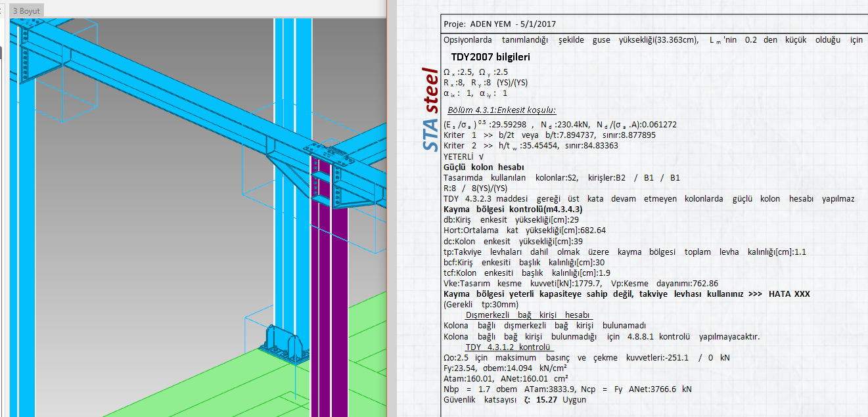Viewport: 868px width, 417px height.
Task: Click the 'Güçlü kolon hesabı' section title
Action: (484, 167)
